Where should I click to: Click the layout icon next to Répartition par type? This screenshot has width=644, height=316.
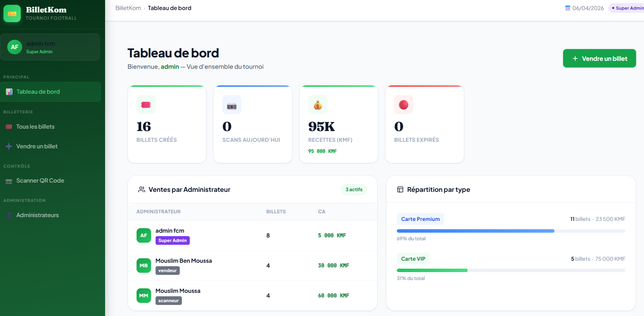400,189
